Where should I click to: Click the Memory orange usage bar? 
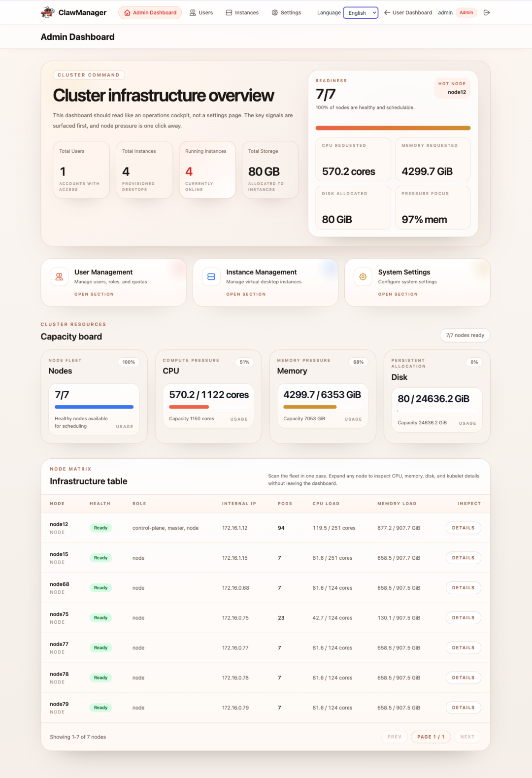coord(310,407)
